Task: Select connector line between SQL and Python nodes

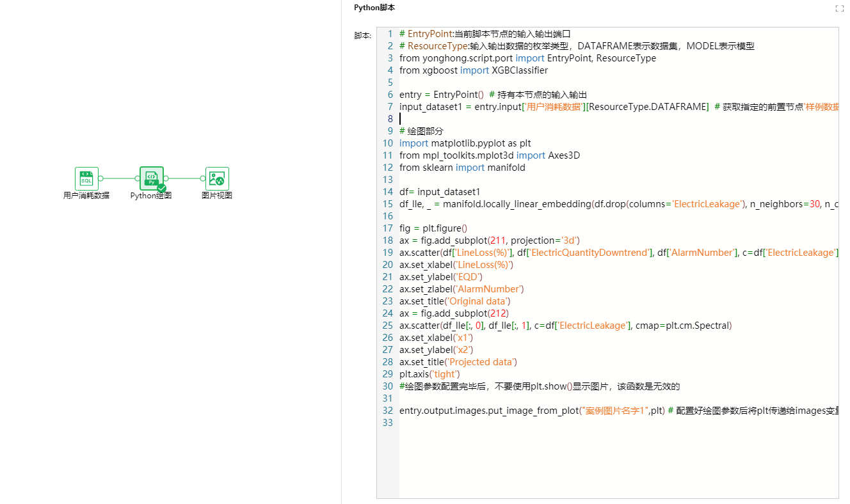Action: (118, 178)
